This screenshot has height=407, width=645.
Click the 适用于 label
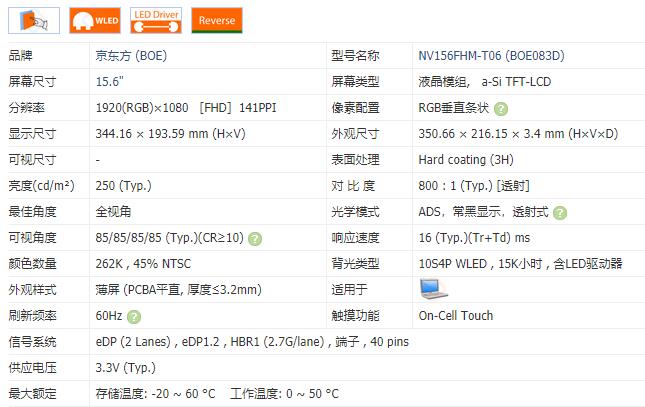pyautogui.click(x=350, y=290)
